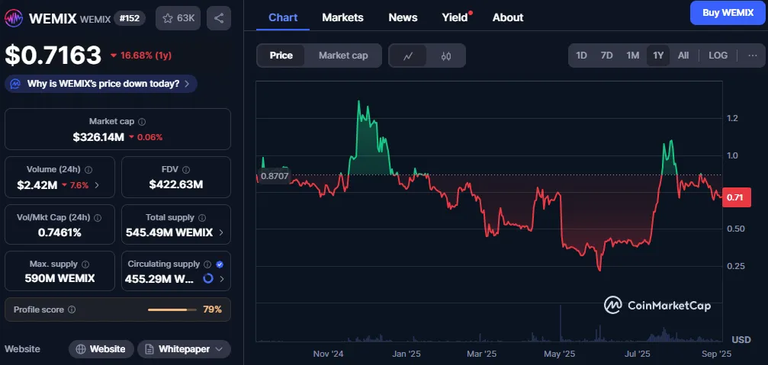
Task: Click the star watchlist icon showing 63K
Action: (x=178, y=18)
